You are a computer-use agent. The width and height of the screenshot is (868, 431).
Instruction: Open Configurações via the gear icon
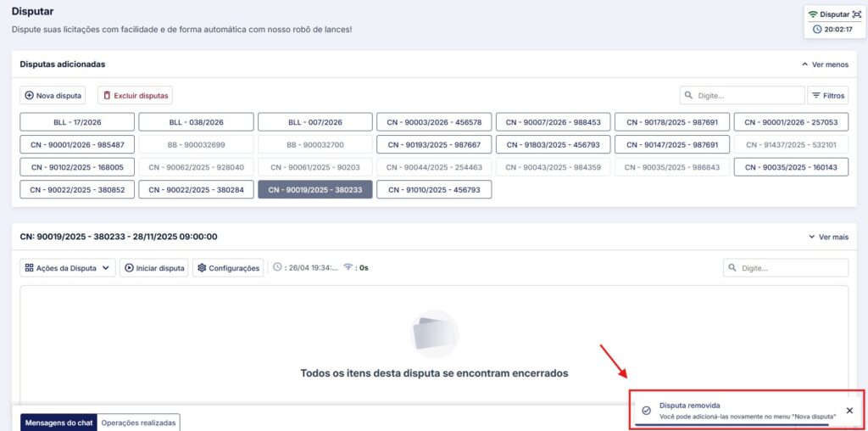tap(202, 268)
